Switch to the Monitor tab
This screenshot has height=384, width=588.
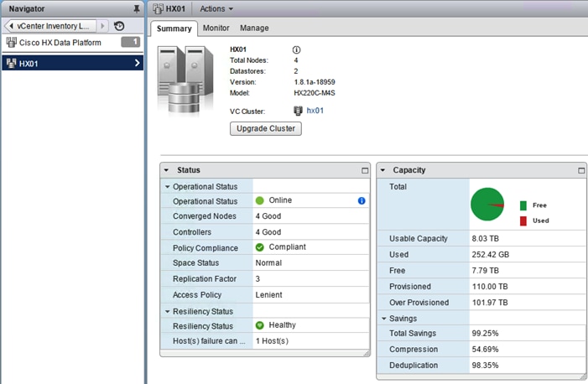click(x=216, y=29)
